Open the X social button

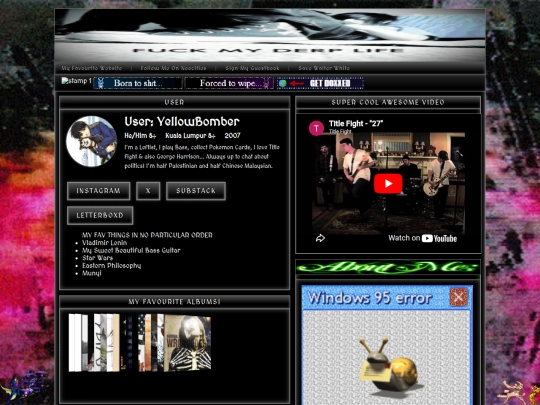click(148, 191)
